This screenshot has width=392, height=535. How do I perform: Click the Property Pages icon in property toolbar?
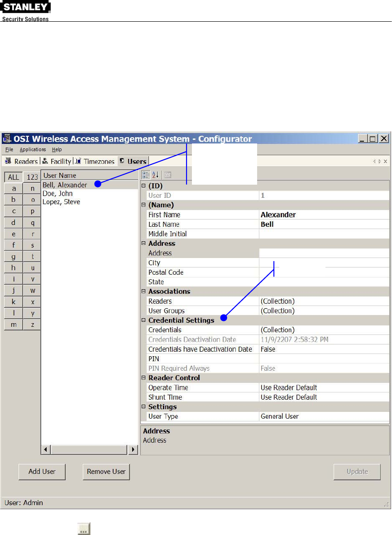pyautogui.click(x=167, y=175)
